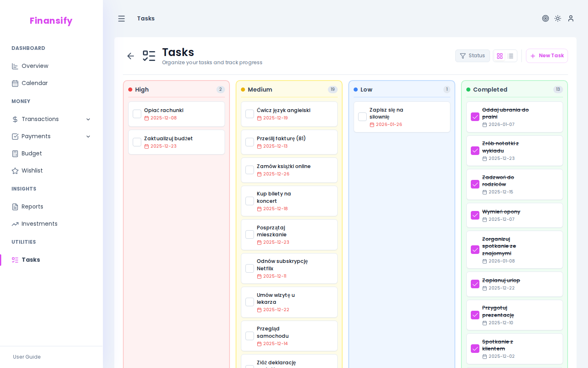The width and height of the screenshot is (588, 368).
Task: Toggle the light theme sun icon
Action: tap(558, 18)
